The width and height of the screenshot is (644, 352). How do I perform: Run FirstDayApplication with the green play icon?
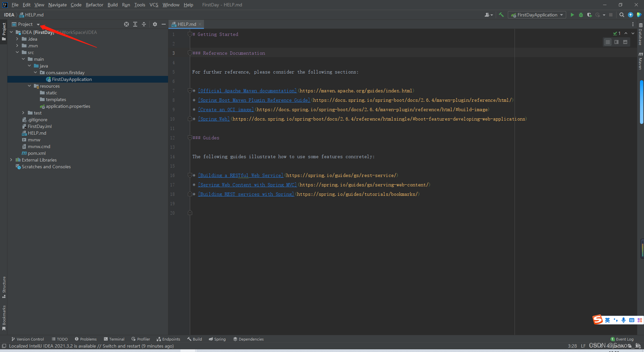572,15
